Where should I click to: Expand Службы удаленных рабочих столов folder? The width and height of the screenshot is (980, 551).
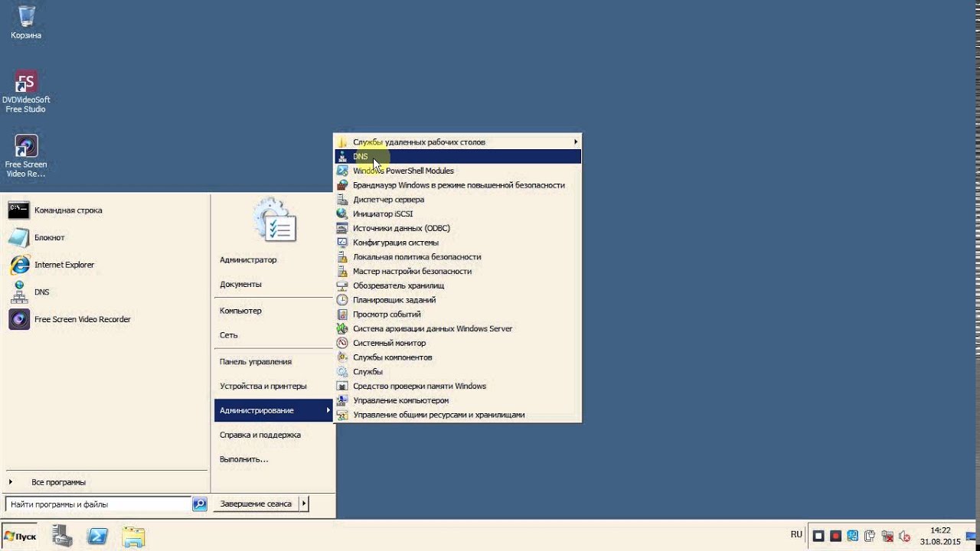(458, 142)
